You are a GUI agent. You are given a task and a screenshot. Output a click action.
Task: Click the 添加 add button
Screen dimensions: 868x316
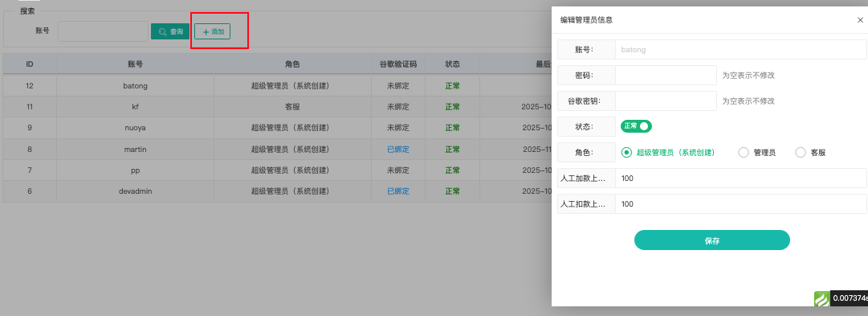[213, 31]
